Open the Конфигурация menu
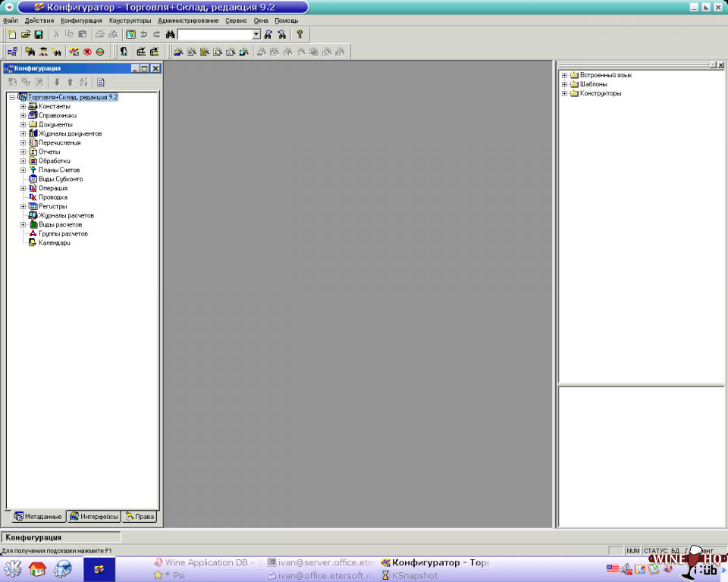Image resolution: width=728 pixels, height=582 pixels. tap(81, 20)
